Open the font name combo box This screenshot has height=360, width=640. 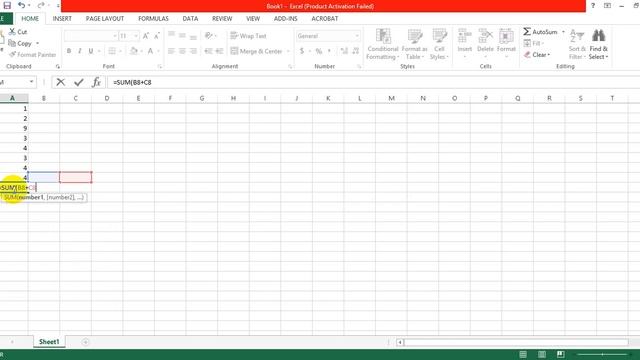point(91,36)
